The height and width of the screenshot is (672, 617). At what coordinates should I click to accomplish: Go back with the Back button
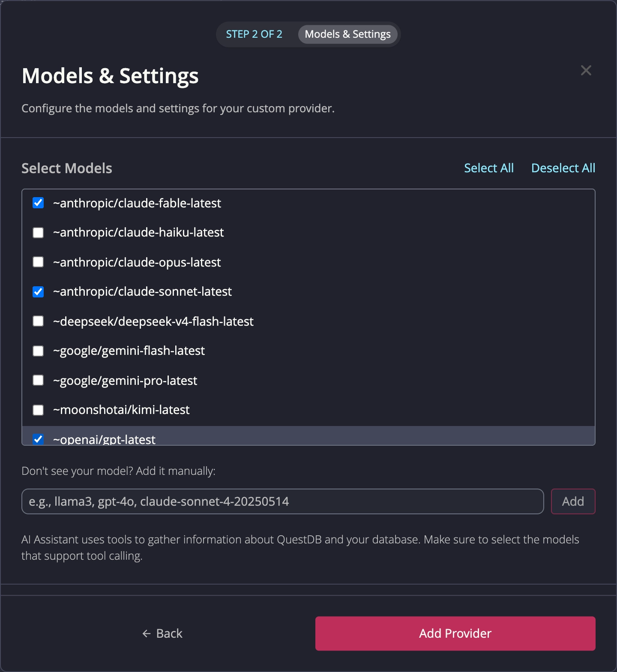(x=162, y=633)
